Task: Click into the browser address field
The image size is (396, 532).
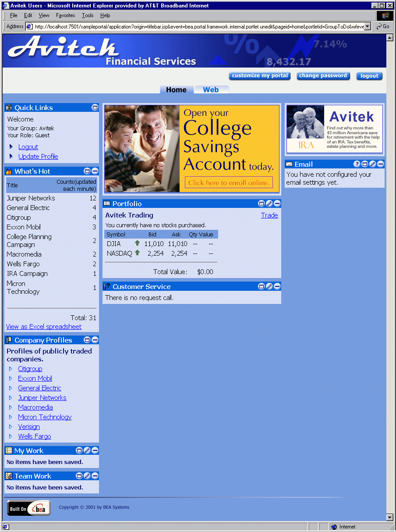Action: click(x=195, y=26)
